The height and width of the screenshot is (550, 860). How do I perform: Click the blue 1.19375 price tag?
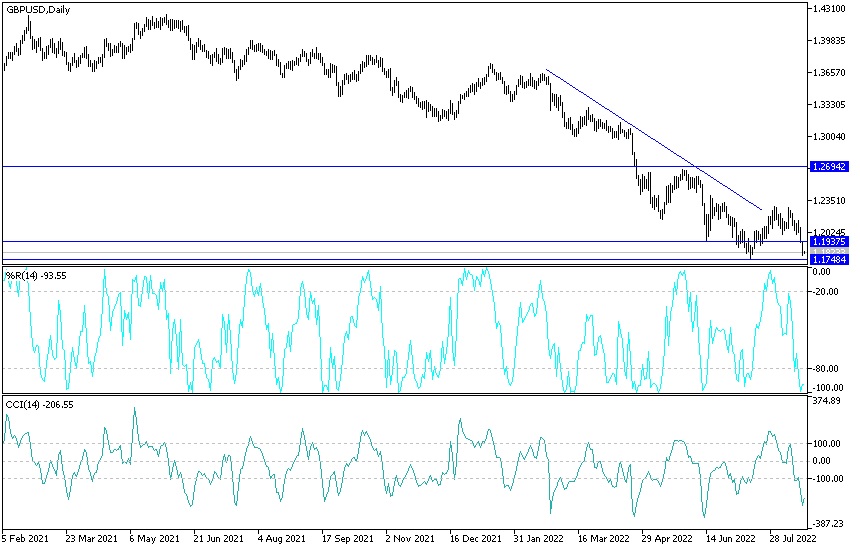829,241
